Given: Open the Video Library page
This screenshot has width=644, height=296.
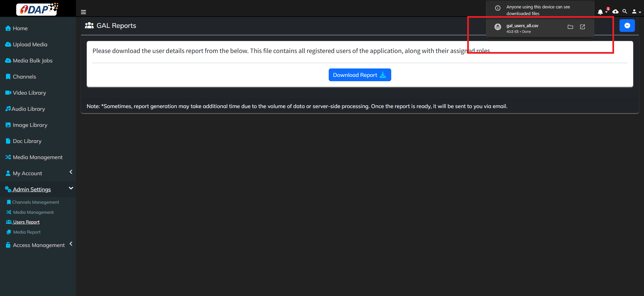Looking at the screenshot, I should 29,93.
